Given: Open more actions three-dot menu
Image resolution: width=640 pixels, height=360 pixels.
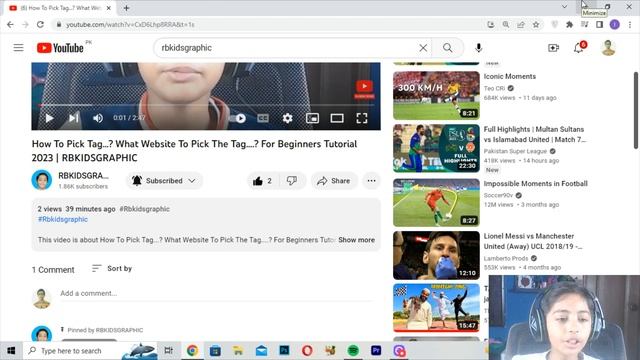Looking at the screenshot, I should 371,181.
